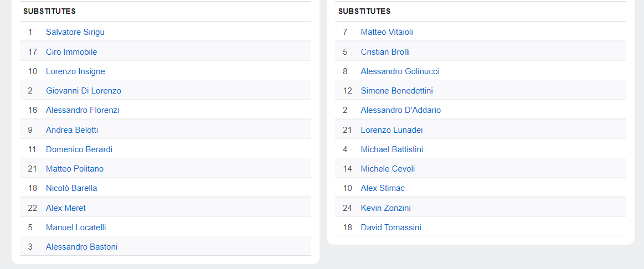The image size is (644, 269).
Task: Click Lorenzo Lunadei's name
Action: [x=391, y=130]
